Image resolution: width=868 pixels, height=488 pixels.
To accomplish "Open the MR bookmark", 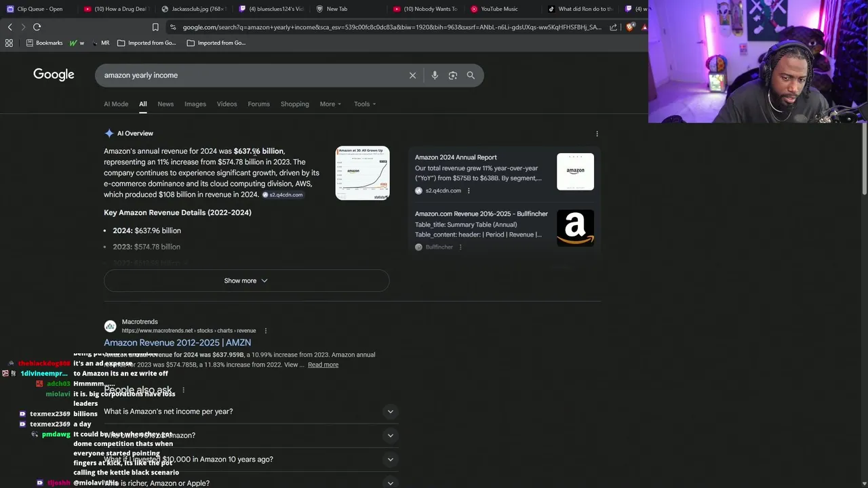I will click(x=100, y=43).
